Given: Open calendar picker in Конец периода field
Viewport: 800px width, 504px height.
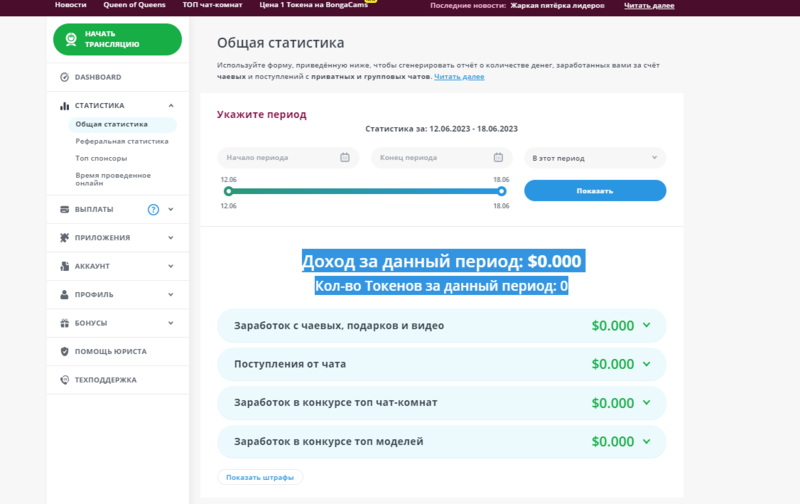Looking at the screenshot, I should tap(498, 158).
